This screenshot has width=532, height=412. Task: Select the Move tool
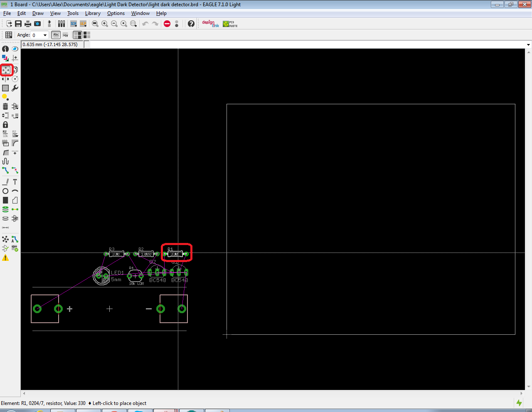(x=6, y=70)
